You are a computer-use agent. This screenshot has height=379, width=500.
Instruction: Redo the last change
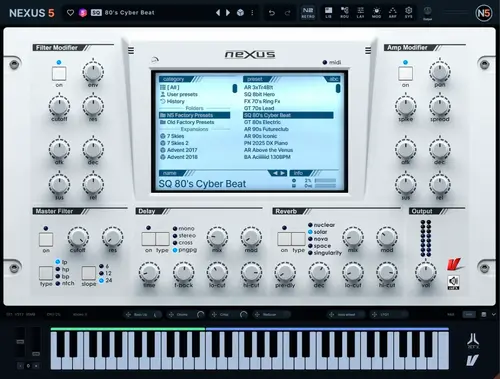point(287,13)
